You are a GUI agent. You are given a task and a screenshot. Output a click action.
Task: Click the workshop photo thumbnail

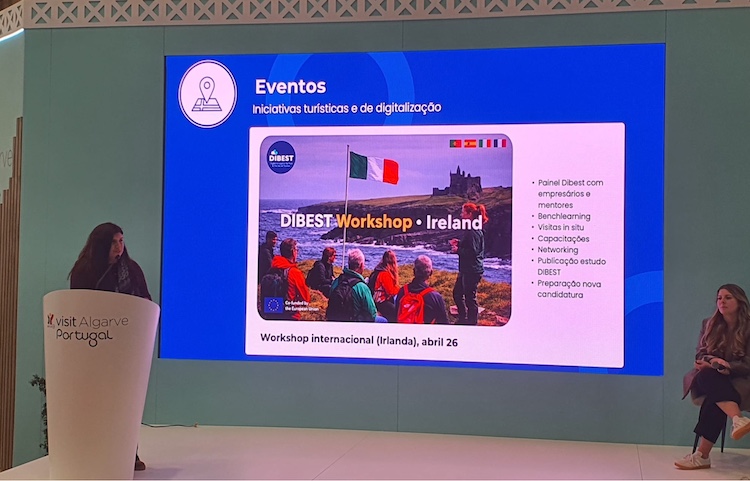point(385,230)
